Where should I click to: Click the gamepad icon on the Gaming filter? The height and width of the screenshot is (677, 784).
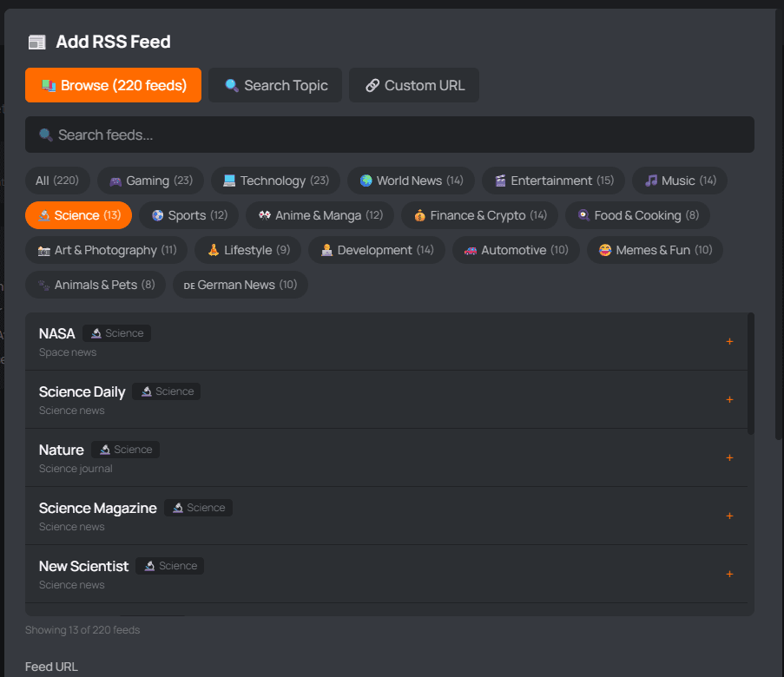(x=115, y=181)
